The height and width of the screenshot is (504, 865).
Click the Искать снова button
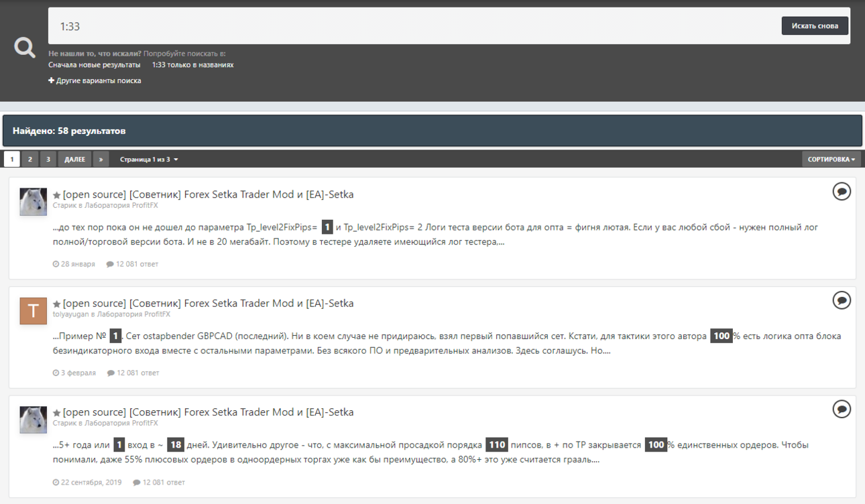[815, 26]
